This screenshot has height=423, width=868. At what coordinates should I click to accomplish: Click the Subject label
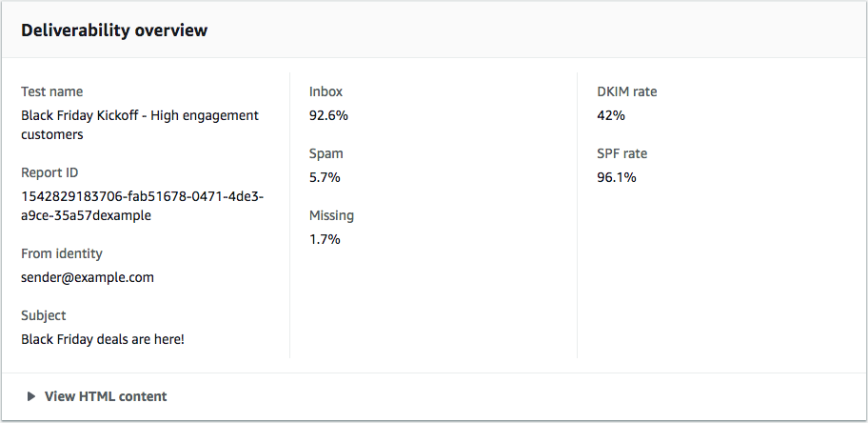tap(44, 315)
